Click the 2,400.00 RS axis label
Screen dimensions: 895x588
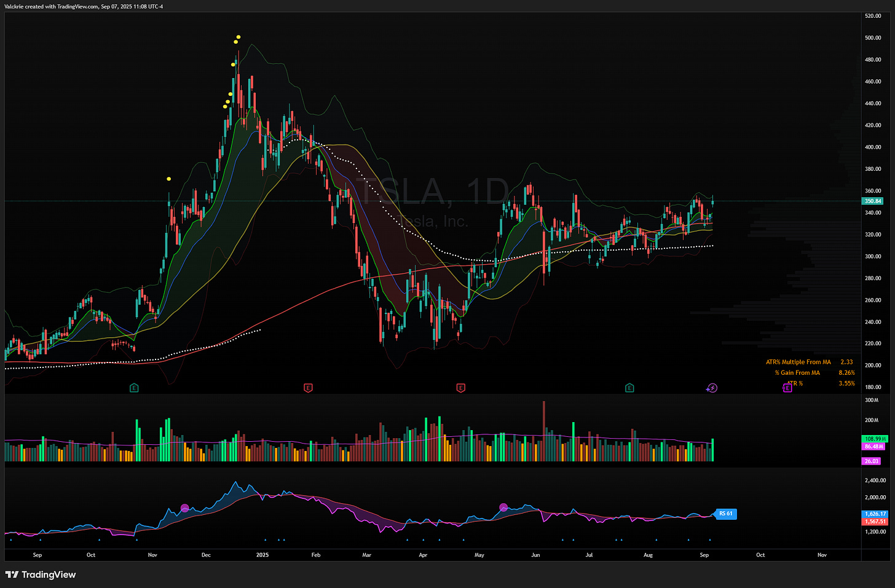click(875, 480)
